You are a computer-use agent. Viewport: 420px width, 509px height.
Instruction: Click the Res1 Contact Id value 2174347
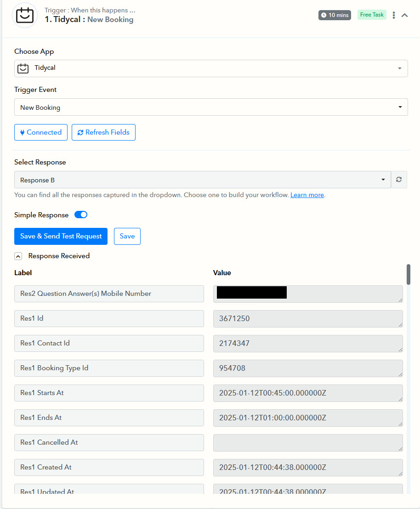tap(308, 344)
